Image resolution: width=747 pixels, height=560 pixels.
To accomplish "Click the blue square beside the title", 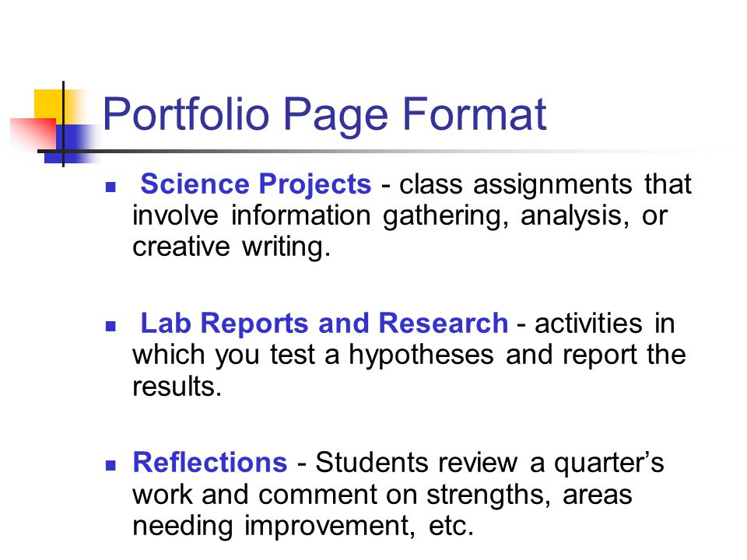I will 72,143.
